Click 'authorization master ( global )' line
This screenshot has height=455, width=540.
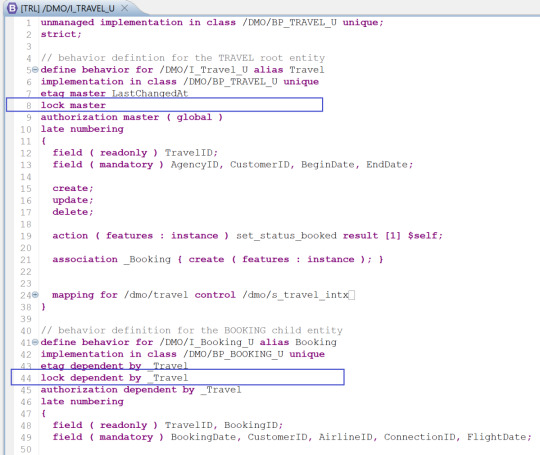click(x=132, y=117)
